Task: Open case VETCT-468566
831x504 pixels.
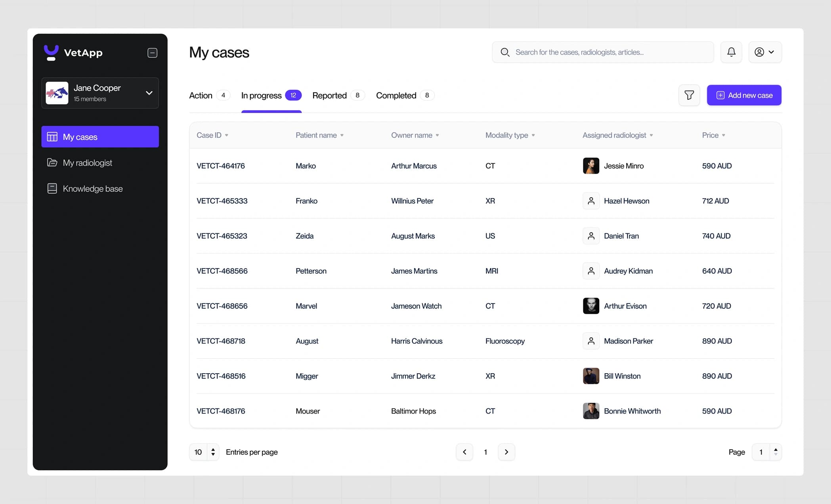Action: (222, 271)
